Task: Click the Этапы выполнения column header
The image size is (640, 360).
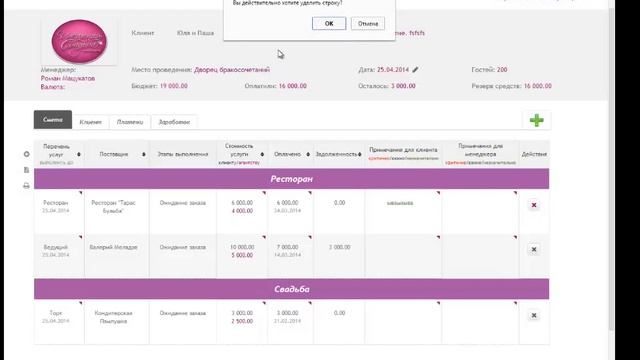Action: (x=182, y=154)
